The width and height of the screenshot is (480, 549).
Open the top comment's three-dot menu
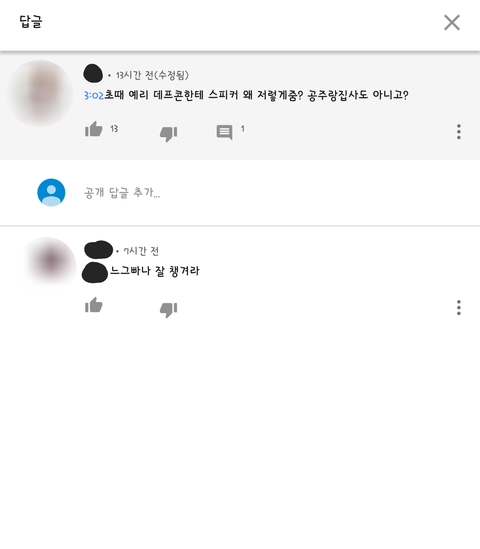pos(459,132)
